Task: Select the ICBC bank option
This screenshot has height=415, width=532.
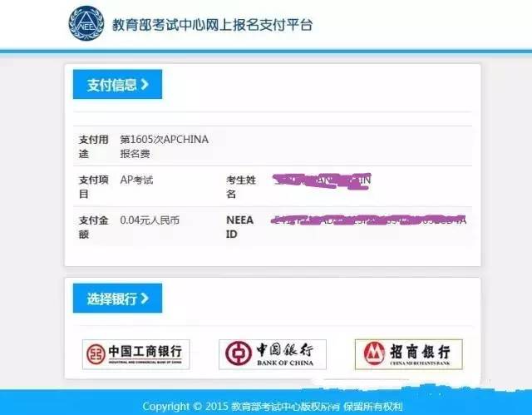Action: tap(135, 354)
